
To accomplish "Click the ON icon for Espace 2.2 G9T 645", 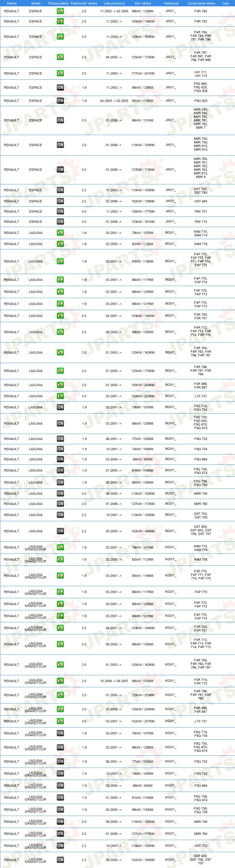I will point(60,201).
